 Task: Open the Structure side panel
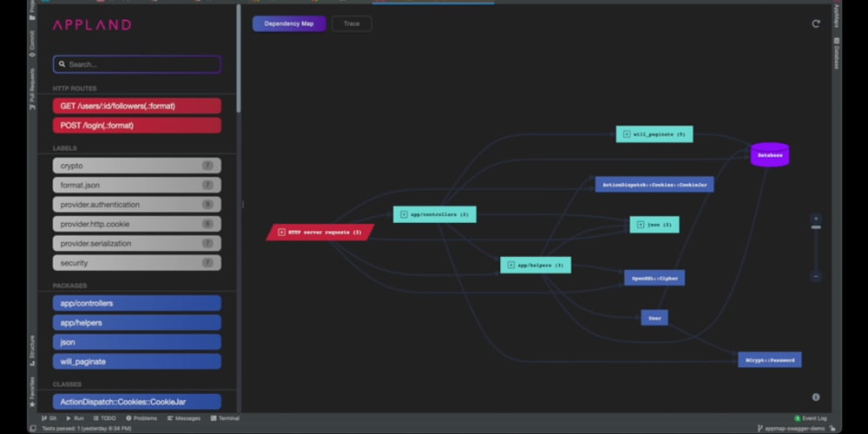(32, 350)
